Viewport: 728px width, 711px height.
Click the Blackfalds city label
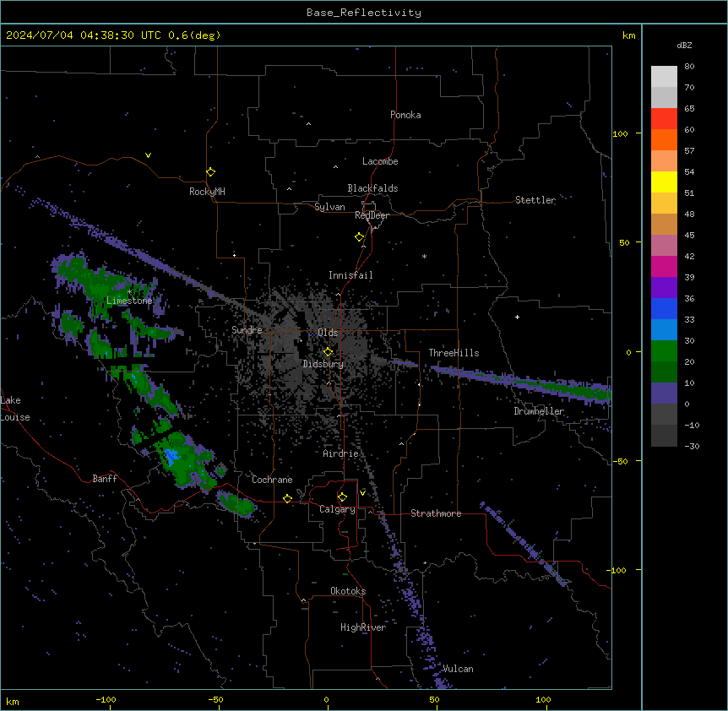pos(372,188)
